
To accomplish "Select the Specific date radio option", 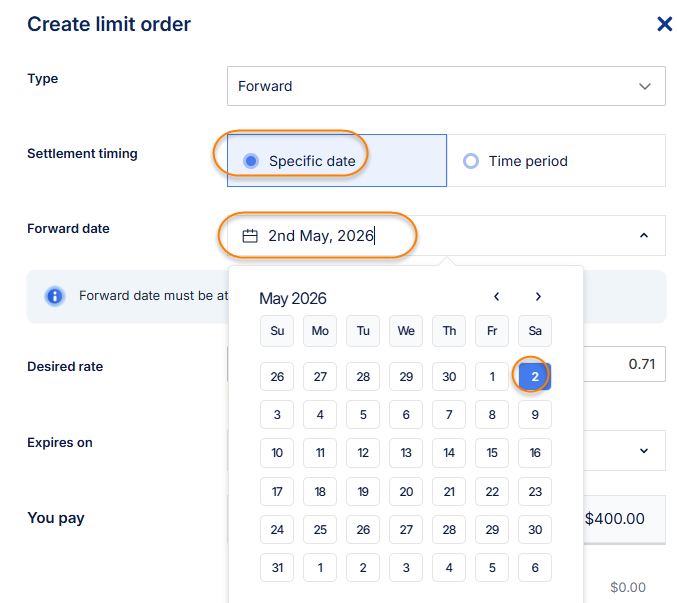I will (250, 161).
